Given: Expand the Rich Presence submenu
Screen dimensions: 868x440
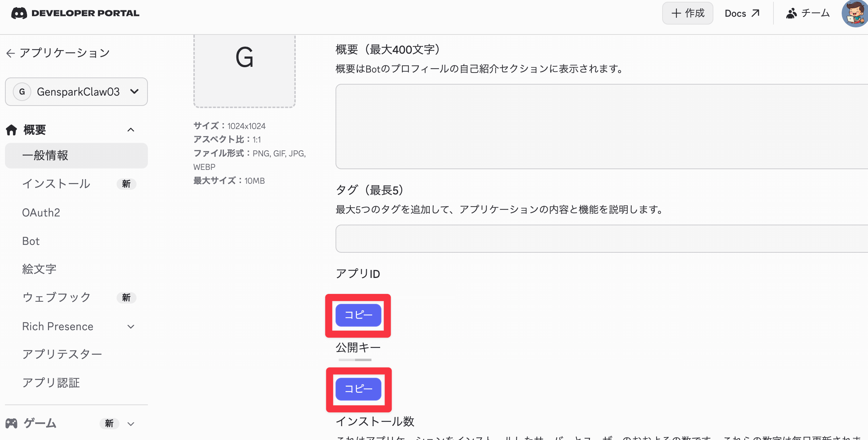Looking at the screenshot, I should coord(131,327).
